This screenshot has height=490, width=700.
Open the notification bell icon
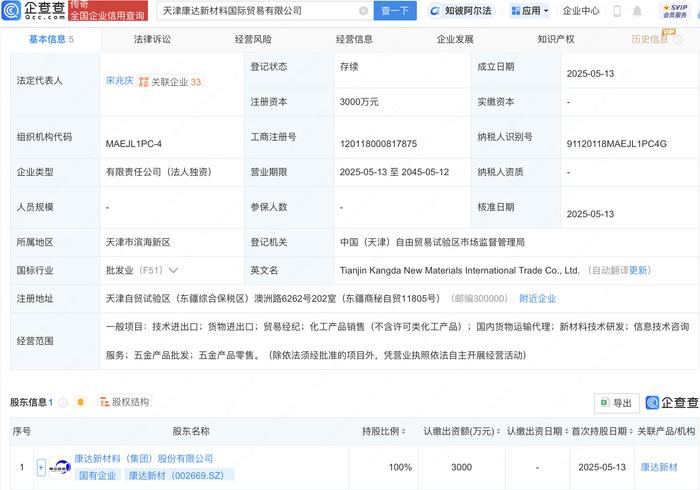(637, 11)
